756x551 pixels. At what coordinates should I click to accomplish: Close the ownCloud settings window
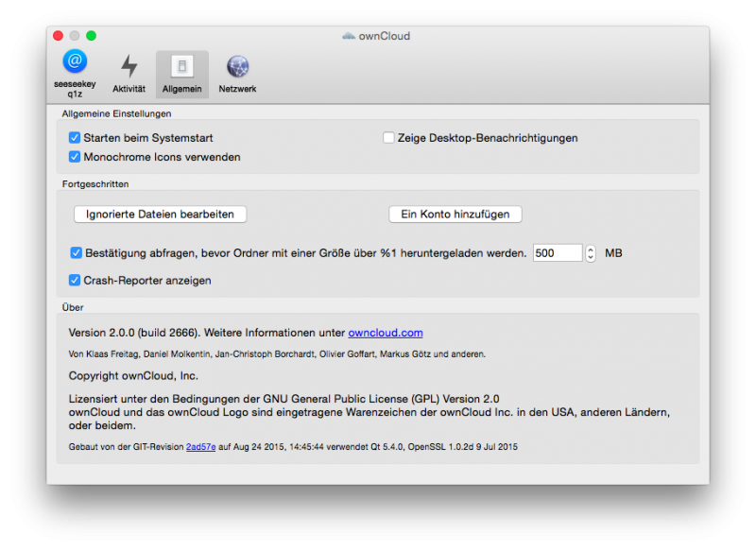58,36
